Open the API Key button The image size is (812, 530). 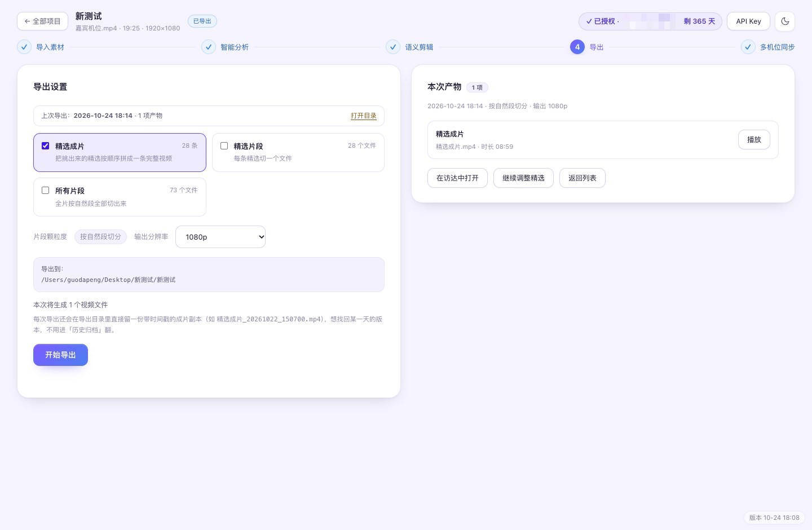pos(748,21)
